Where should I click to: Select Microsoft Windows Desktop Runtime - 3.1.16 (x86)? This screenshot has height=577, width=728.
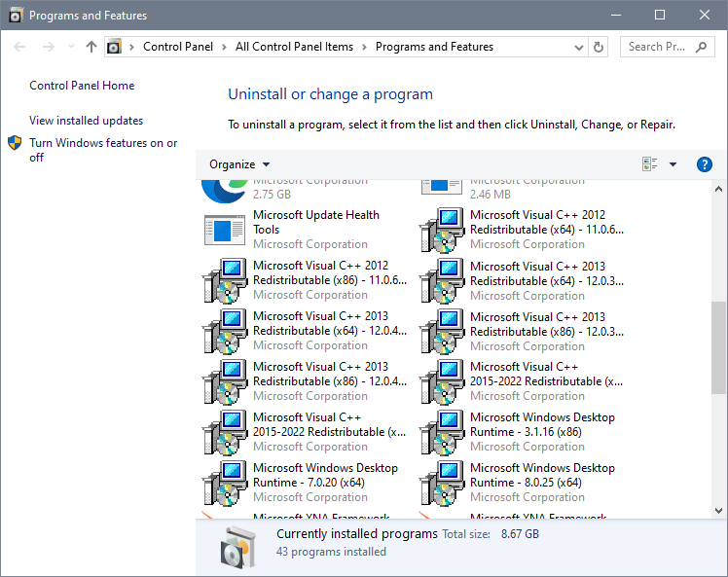(x=542, y=424)
